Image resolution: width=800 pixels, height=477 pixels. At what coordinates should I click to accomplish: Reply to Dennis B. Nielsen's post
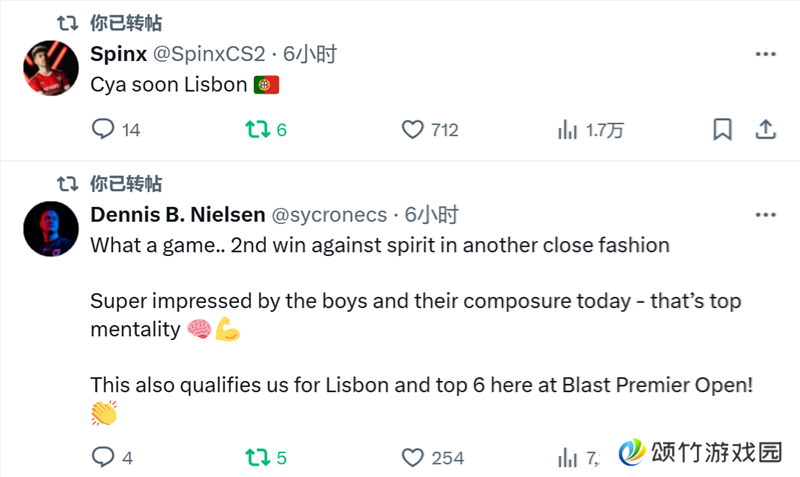tap(112, 457)
